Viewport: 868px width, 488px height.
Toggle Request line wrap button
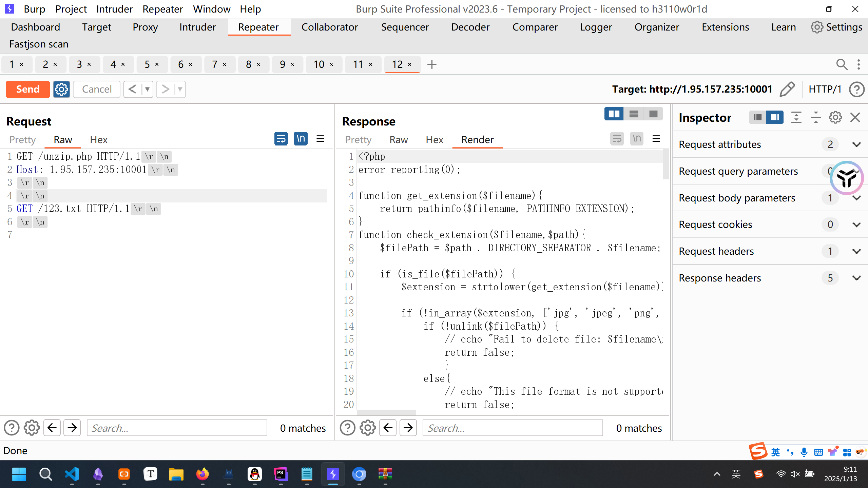tap(281, 139)
